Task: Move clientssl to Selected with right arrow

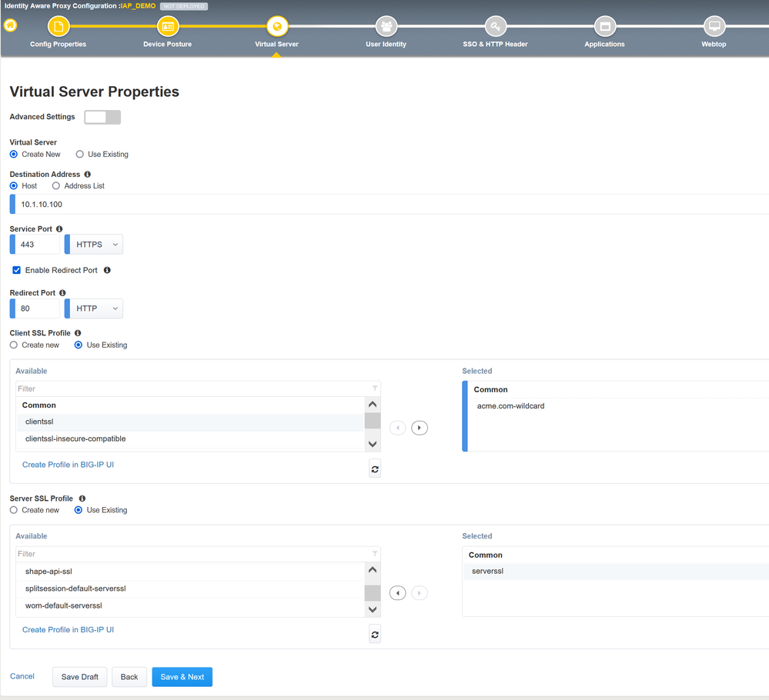Action: (420, 428)
